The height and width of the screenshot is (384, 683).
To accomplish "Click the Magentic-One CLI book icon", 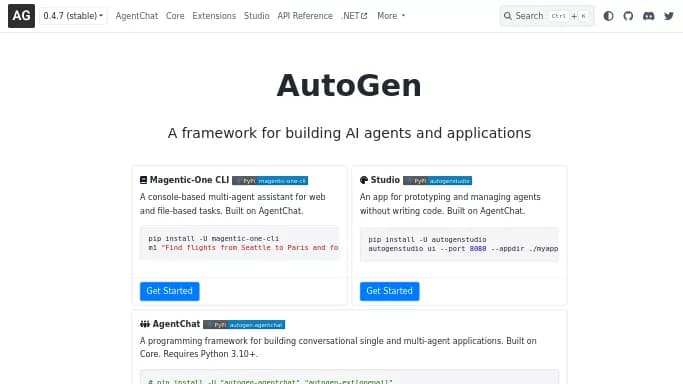I will [x=143, y=180].
